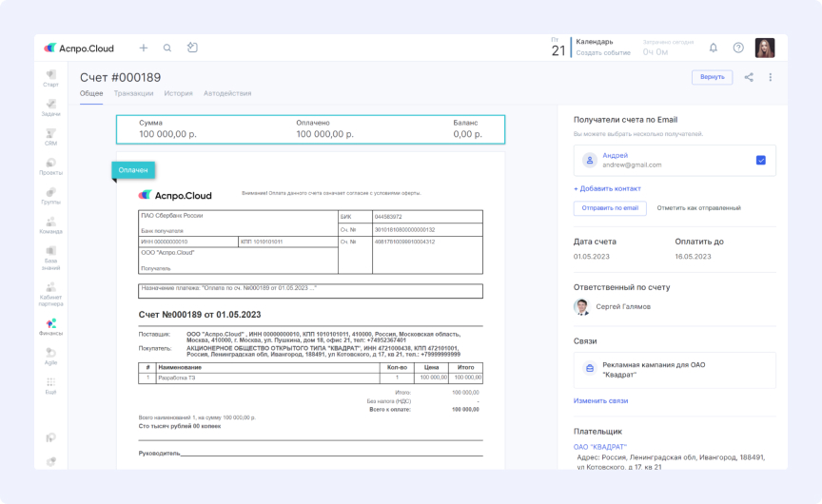Screen dimensions: 822x504
Task: Open the user profile avatar
Action: tap(765, 48)
